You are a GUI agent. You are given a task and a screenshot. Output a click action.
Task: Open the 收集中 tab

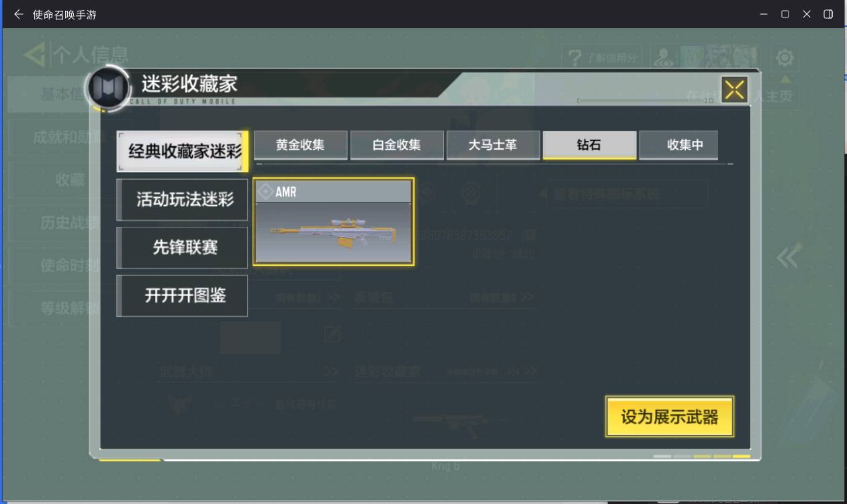(x=678, y=145)
